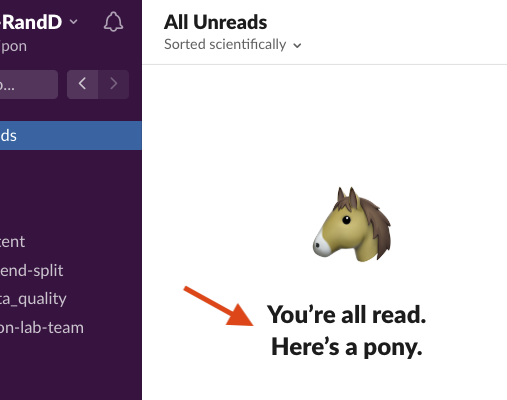507x400 pixels.
Task: Click the All Unreads header title
Action: 215,22
